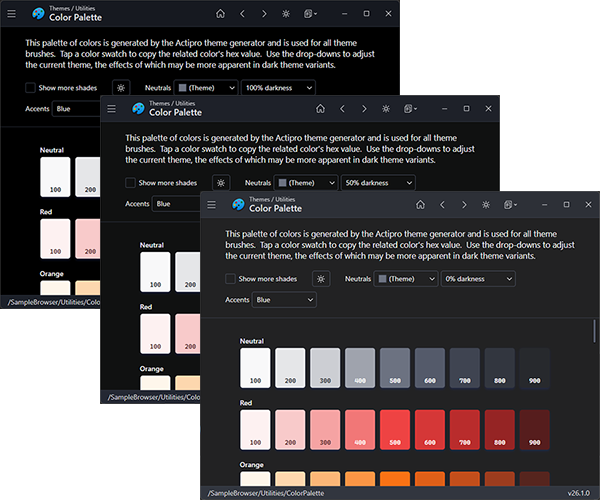Viewport: 600px width, 500px height.
Task: Click Color Palette app icon in 0% darkness window
Action: [x=237, y=204]
